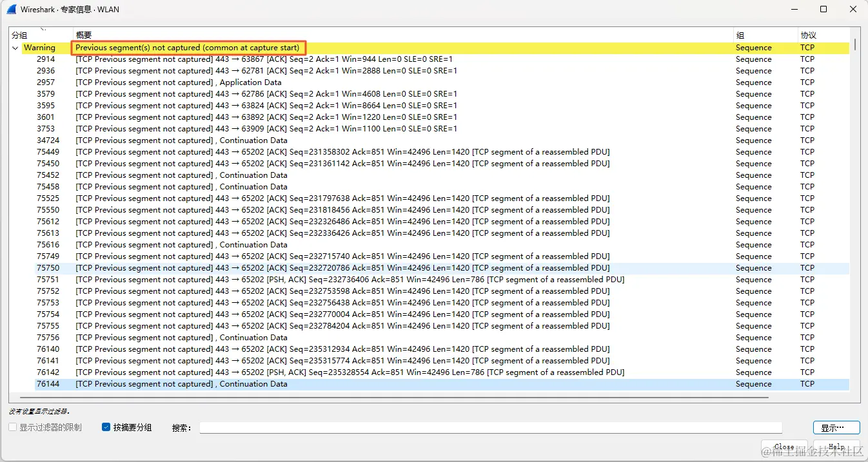Viewport: 868px width, 462px height.
Task: Click Sequence cell in the Warning row
Action: [x=754, y=48]
